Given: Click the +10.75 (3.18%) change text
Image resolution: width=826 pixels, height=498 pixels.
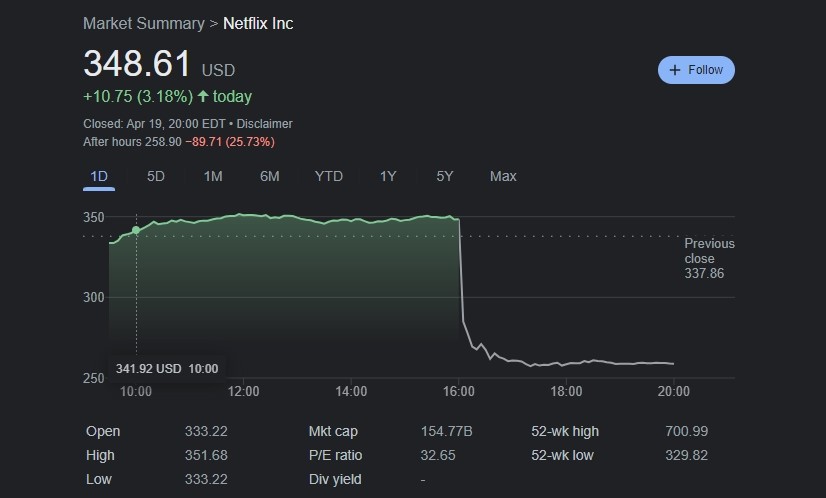Looking at the screenshot, I should pos(138,96).
